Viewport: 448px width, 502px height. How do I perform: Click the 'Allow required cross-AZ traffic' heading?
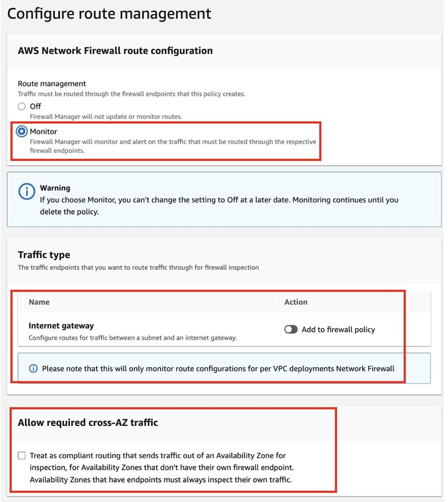point(88,423)
